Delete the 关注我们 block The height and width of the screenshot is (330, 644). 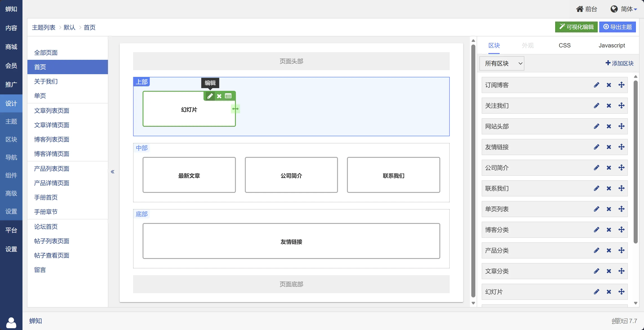point(609,106)
